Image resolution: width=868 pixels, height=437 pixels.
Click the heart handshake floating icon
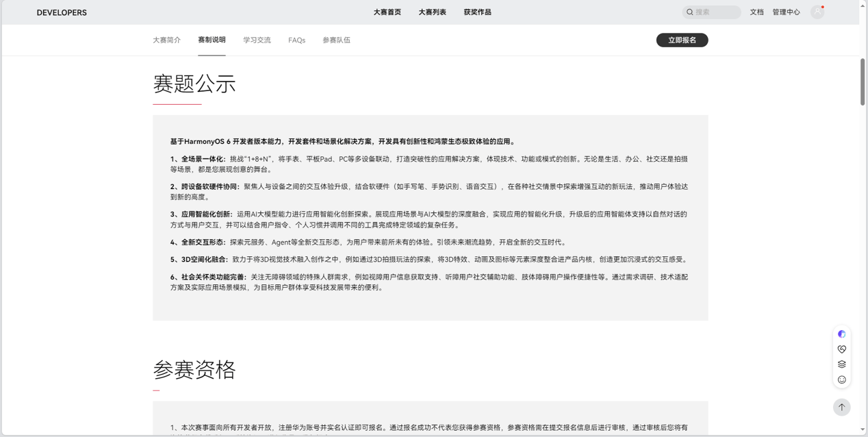click(842, 349)
